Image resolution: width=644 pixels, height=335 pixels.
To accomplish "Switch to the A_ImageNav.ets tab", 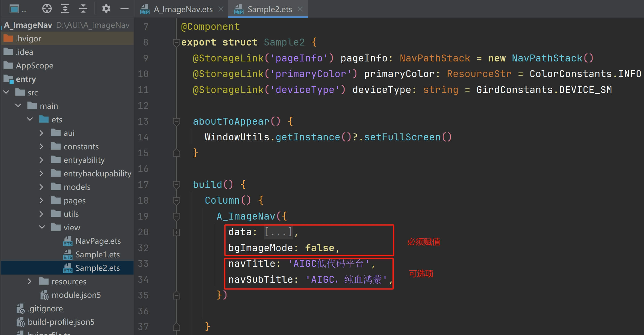I will [x=183, y=10].
